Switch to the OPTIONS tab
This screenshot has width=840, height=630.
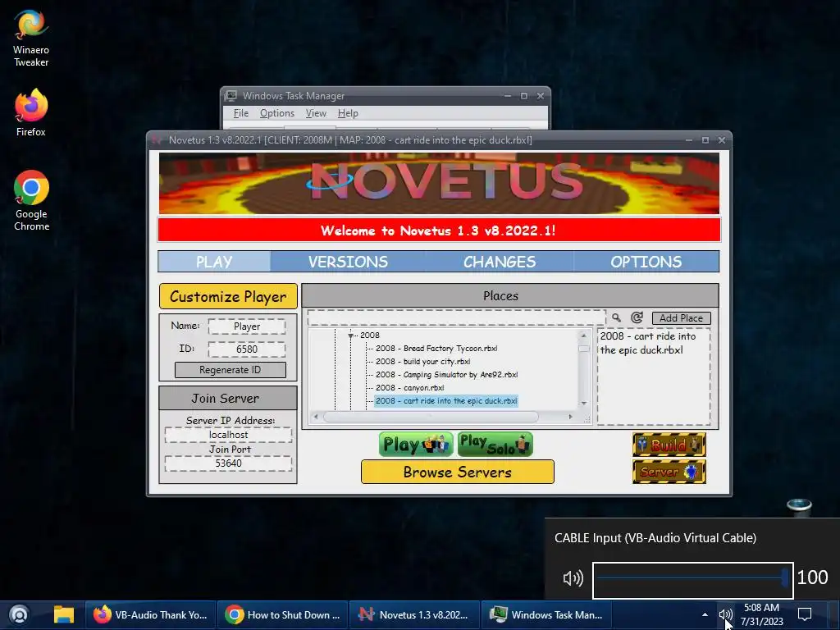click(646, 262)
